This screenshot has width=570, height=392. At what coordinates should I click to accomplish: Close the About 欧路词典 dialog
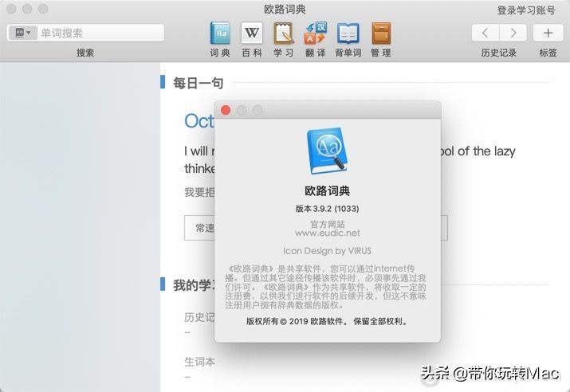pos(226,110)
